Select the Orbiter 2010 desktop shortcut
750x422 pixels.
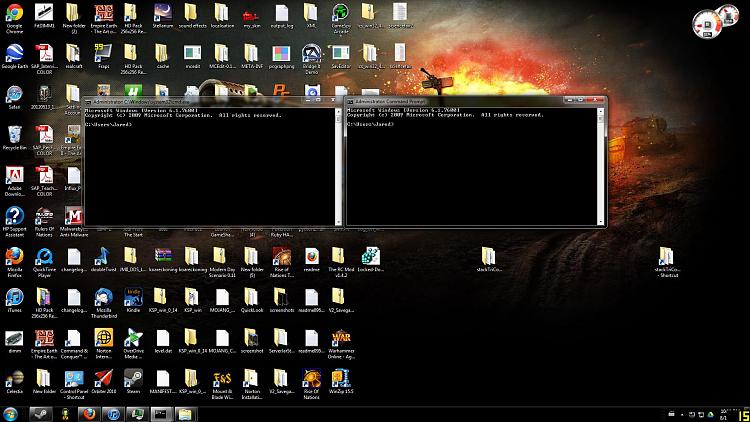coord(103,381)
